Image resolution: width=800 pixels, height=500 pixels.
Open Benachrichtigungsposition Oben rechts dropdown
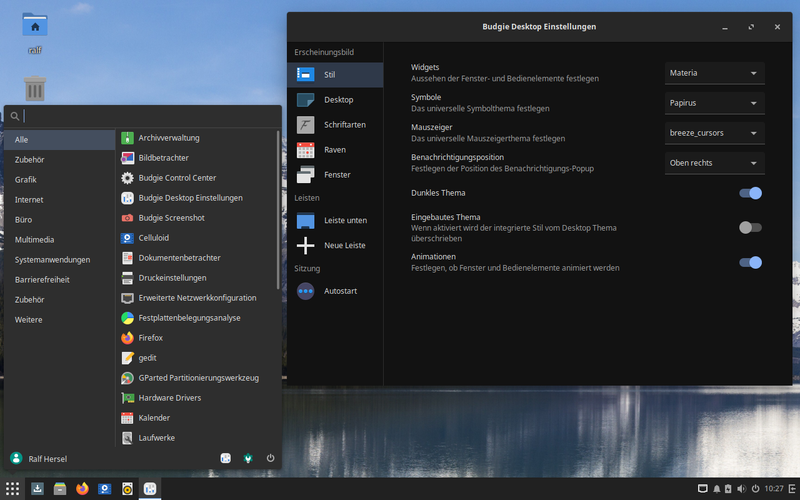tap(714, 163)
